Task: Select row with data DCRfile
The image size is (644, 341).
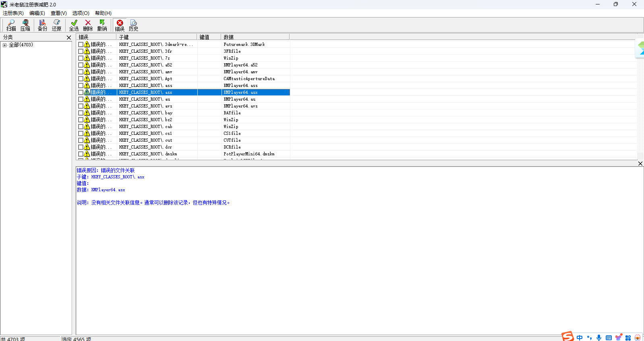Action: pos(232,147)
